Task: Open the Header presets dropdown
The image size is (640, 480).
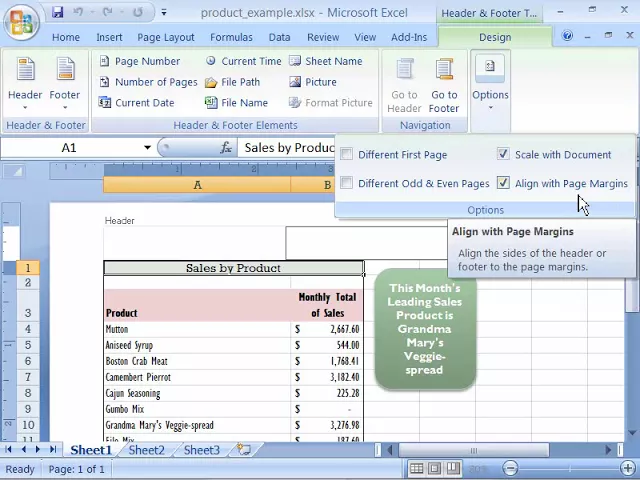Action: 25,84
